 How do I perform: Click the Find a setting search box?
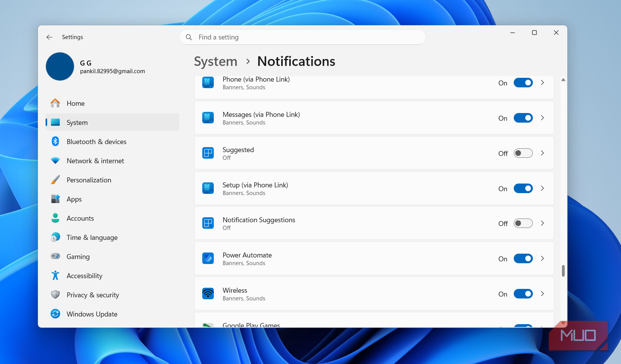point(302,37)
